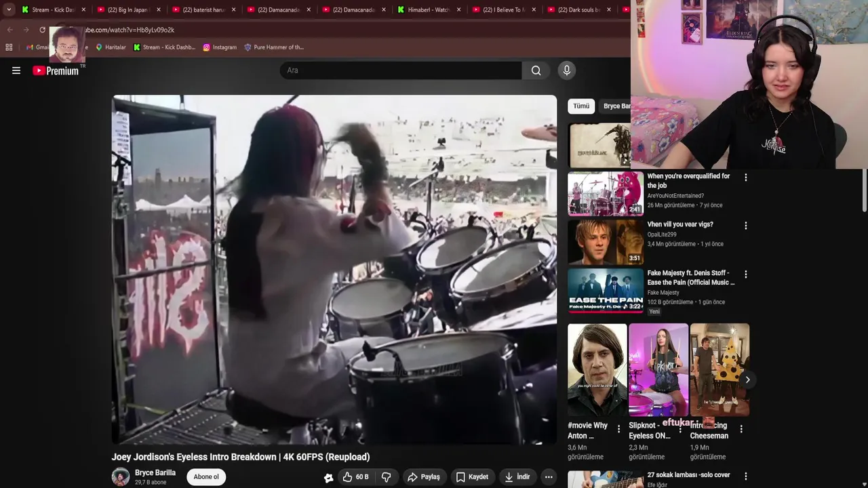Switch to '(22) I Believe To' tab
Screen dimensions: 868x488
[503, 9]
